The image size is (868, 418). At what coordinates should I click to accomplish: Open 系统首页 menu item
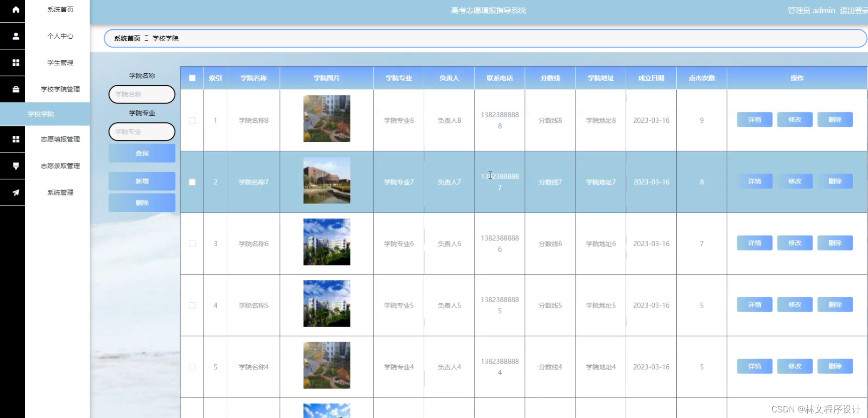tap(60, 9)
